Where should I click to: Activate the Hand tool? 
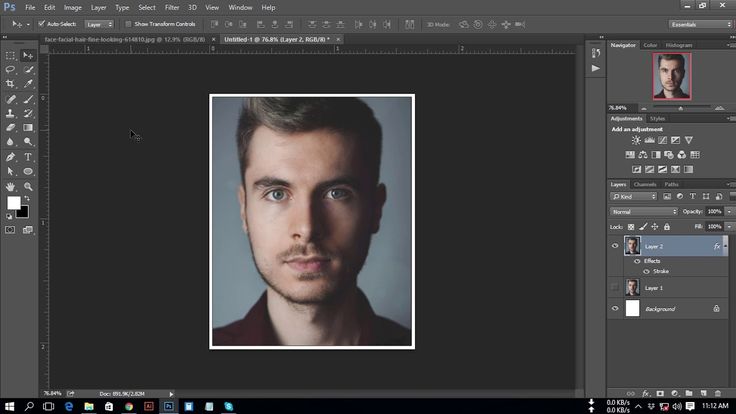[x=11, y=186]
